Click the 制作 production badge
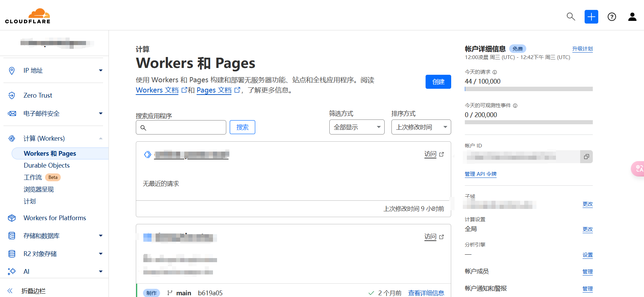The image size is (644, 297). point(152,293)
